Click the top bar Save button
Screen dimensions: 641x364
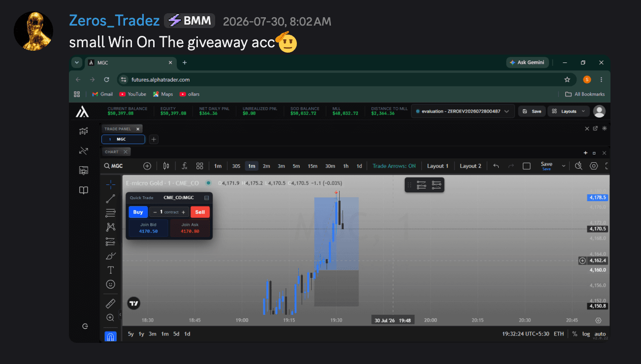point(532,111)
